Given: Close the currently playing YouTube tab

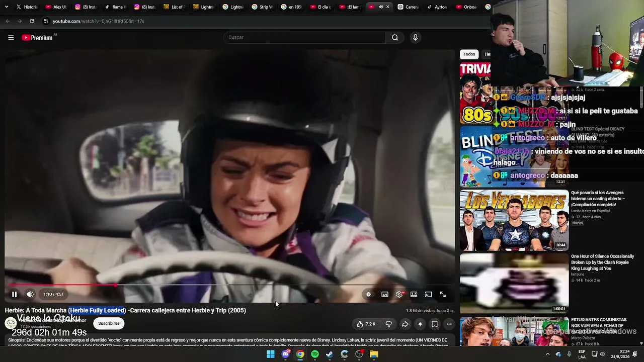Looking at the screenshot, I should [x=388, y=7].
